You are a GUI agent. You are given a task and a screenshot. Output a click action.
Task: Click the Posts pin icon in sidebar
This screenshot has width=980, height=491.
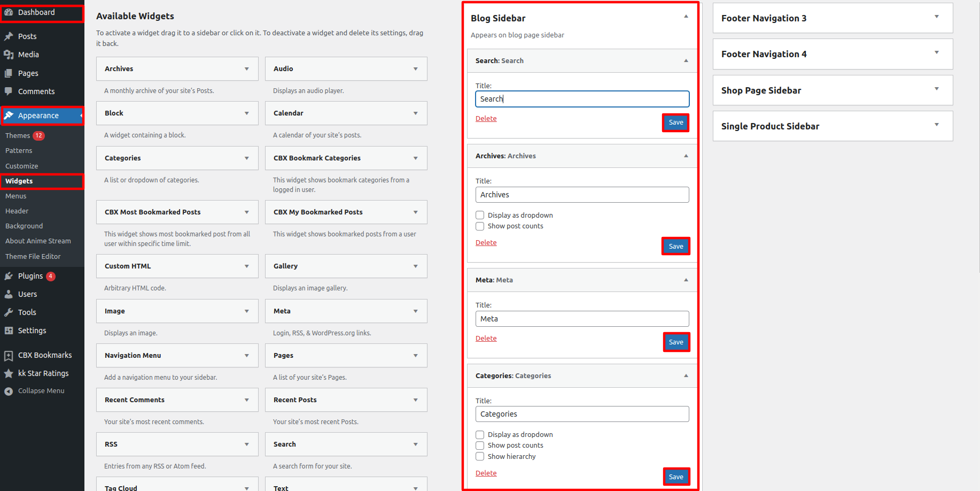(9, 36)
